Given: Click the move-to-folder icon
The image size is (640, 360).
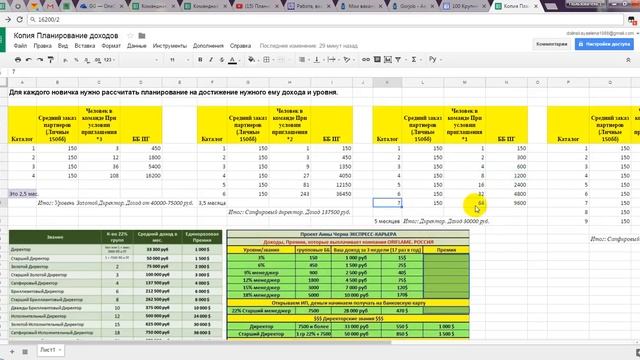Looking at the screenshot, I should (142, 36).
